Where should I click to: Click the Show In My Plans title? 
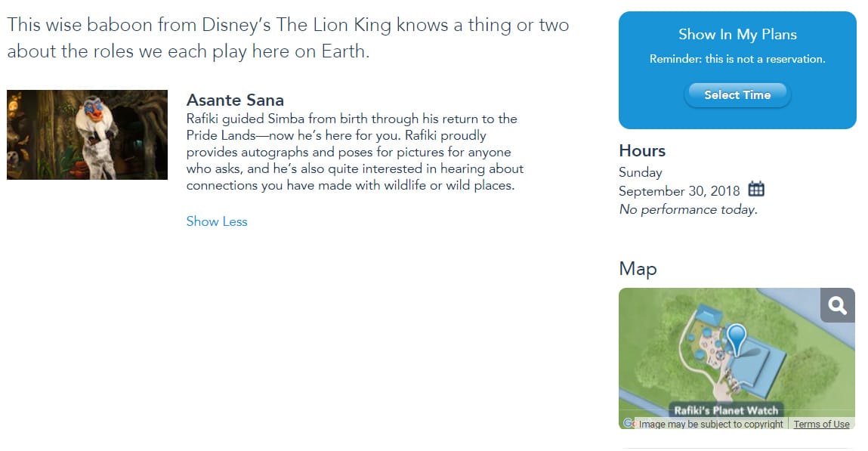click(x=737, y=34)
